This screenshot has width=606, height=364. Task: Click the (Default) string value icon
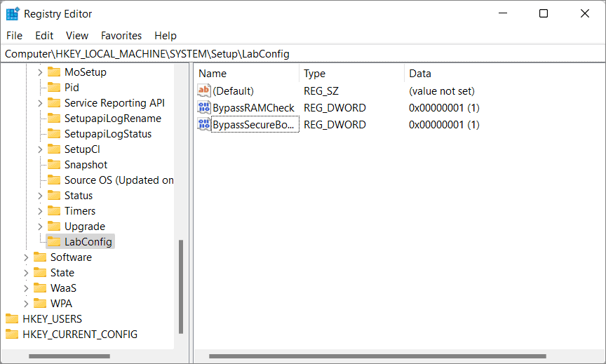(x=203, y=90)
